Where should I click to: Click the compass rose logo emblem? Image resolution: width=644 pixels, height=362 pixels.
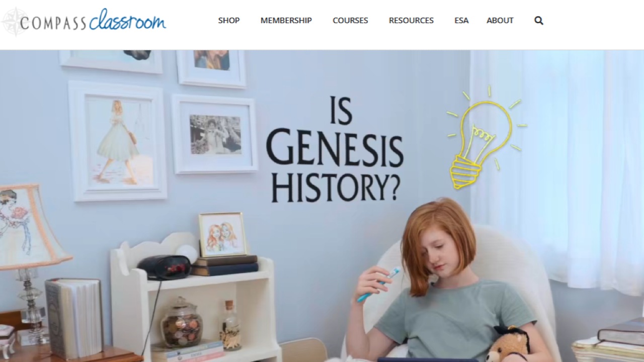[x=15, y=22]
